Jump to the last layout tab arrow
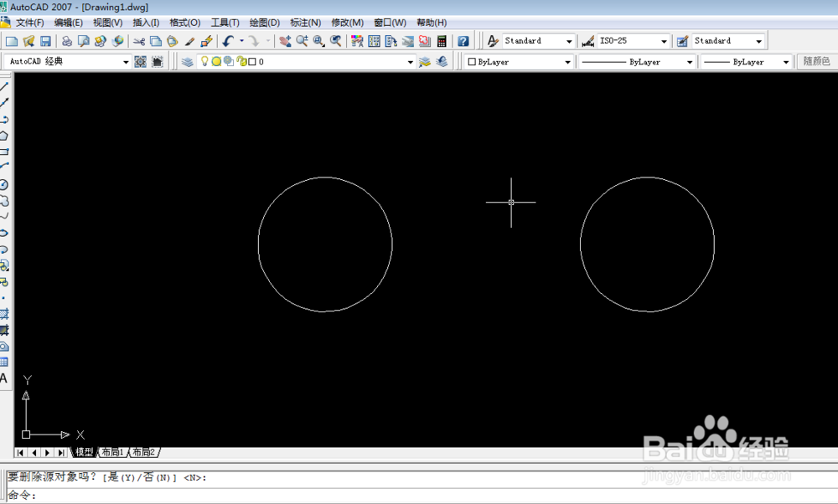838x504 pixels. point(61,453)
